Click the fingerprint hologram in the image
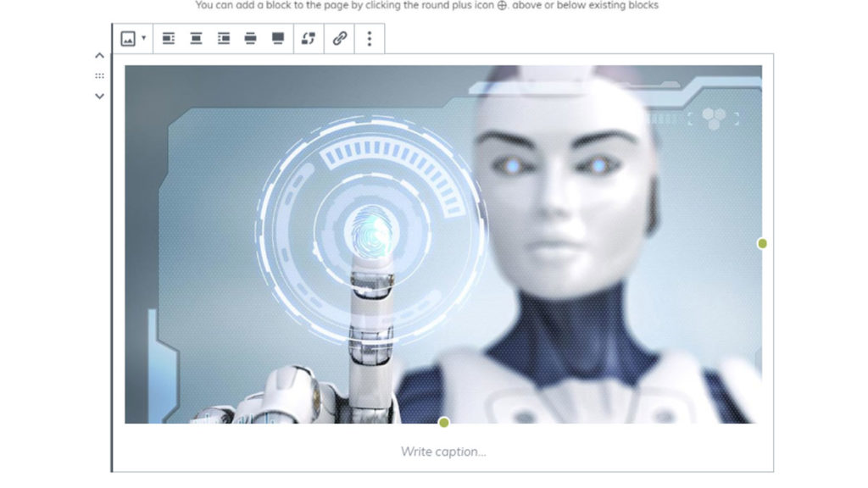The width and height of the screenshot is (868, 488). 371,228
